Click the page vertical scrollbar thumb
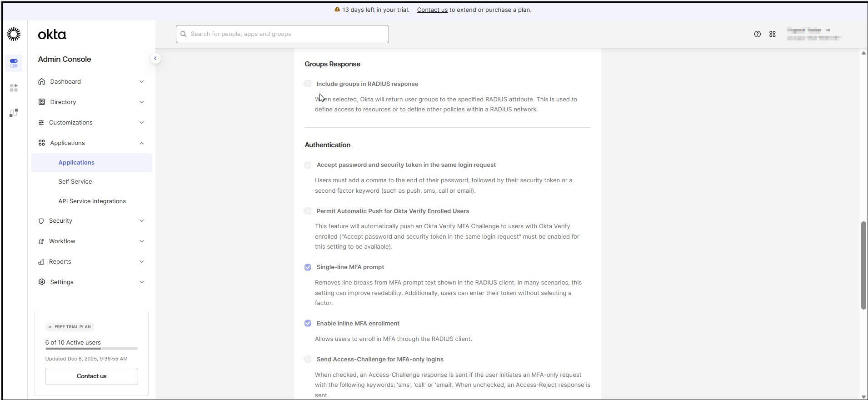This screenshot has width=868, height=400. point(863,265)
